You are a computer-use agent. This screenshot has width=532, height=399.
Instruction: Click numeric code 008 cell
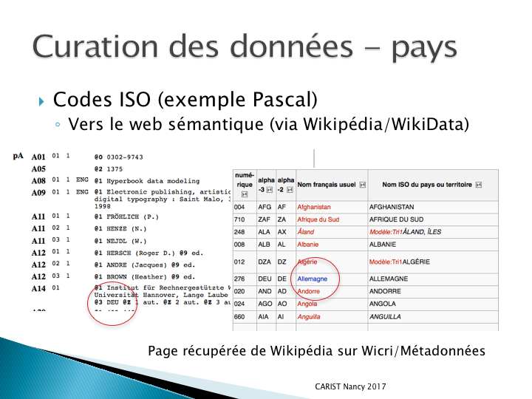coord(245,245)
